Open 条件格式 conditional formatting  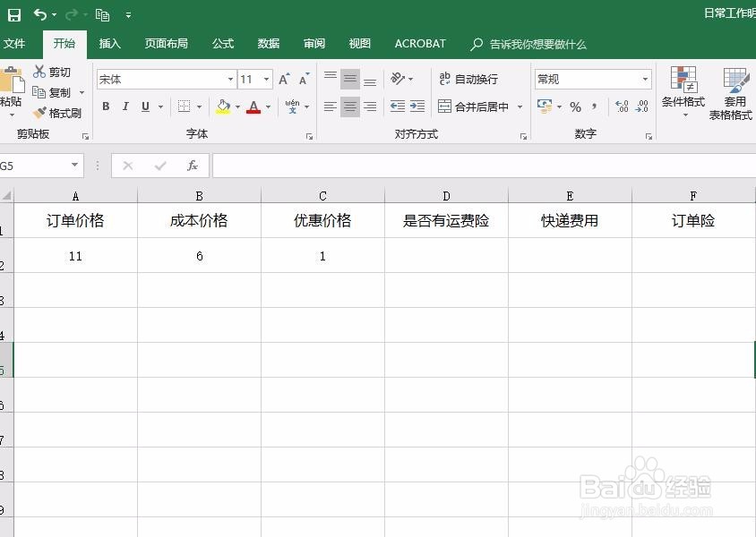(x=683, y=92)
